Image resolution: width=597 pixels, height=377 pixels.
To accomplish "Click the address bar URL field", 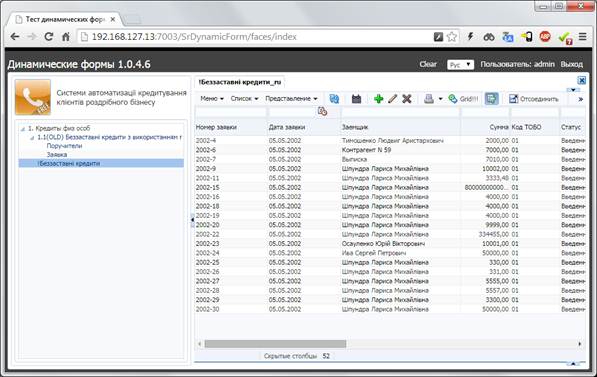I will click(255, 37).
